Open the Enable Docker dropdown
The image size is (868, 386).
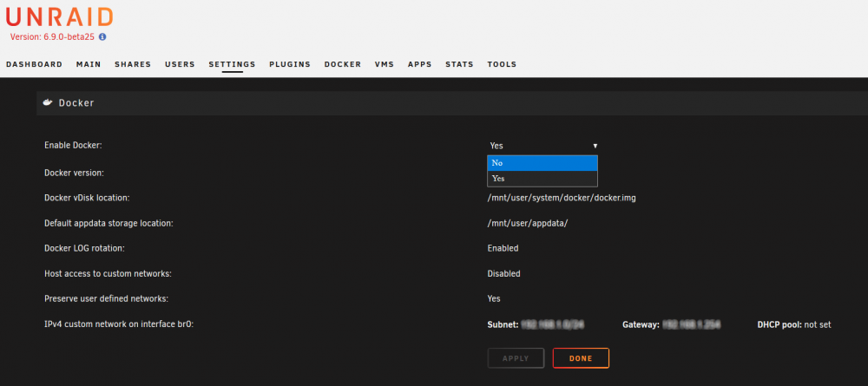click(x=543, y=146)
